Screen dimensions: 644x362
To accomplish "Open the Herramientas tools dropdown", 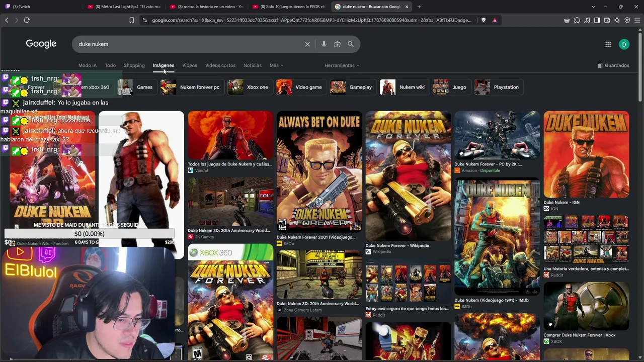I will click(342, 65).
